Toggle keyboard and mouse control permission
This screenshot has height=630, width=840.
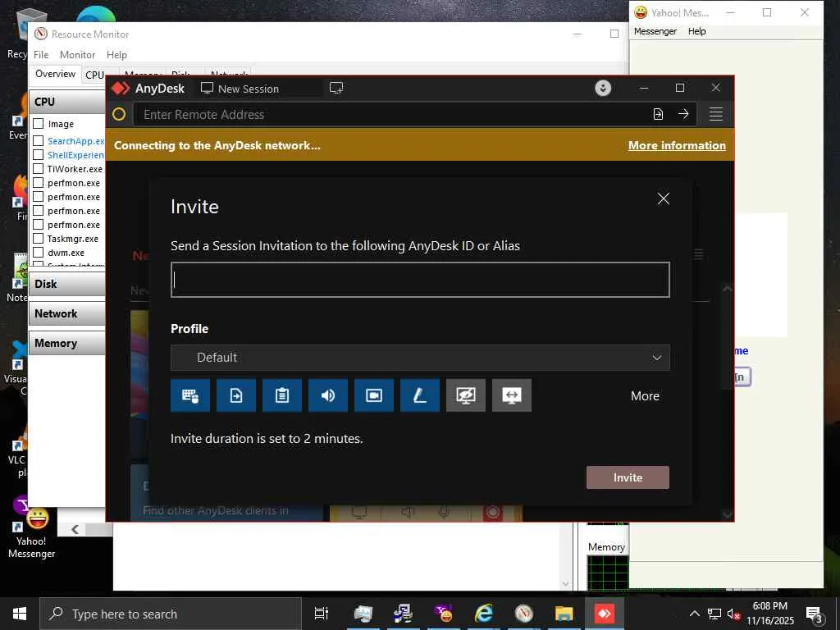tap(190, 395)
